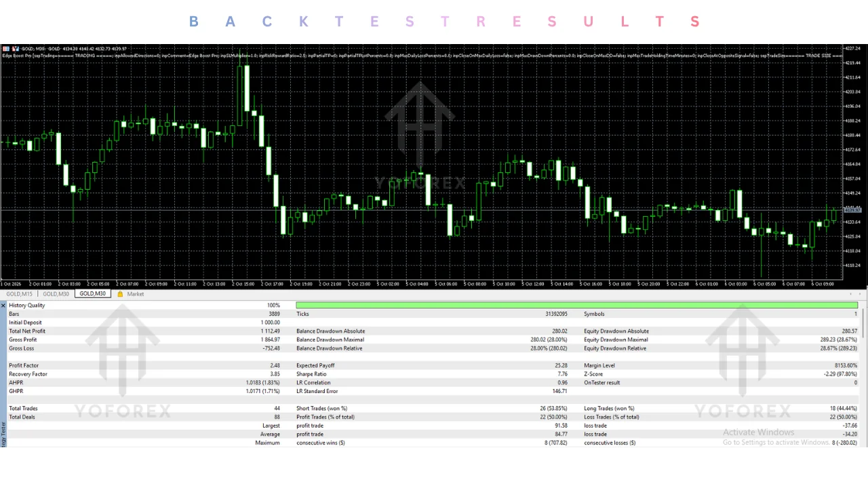The image size is (868, 488).
Task: Select the Equity Drawdown Absolute value 280.57
Action: 849,331
